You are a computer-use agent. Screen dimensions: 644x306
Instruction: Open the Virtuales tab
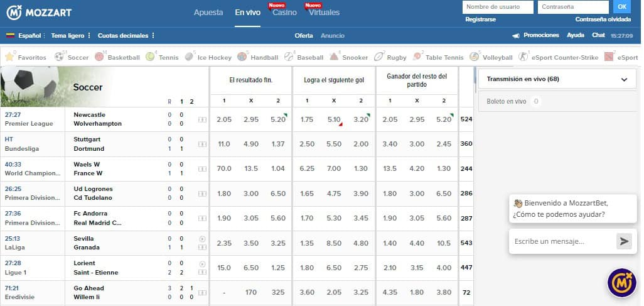[324, 13]
